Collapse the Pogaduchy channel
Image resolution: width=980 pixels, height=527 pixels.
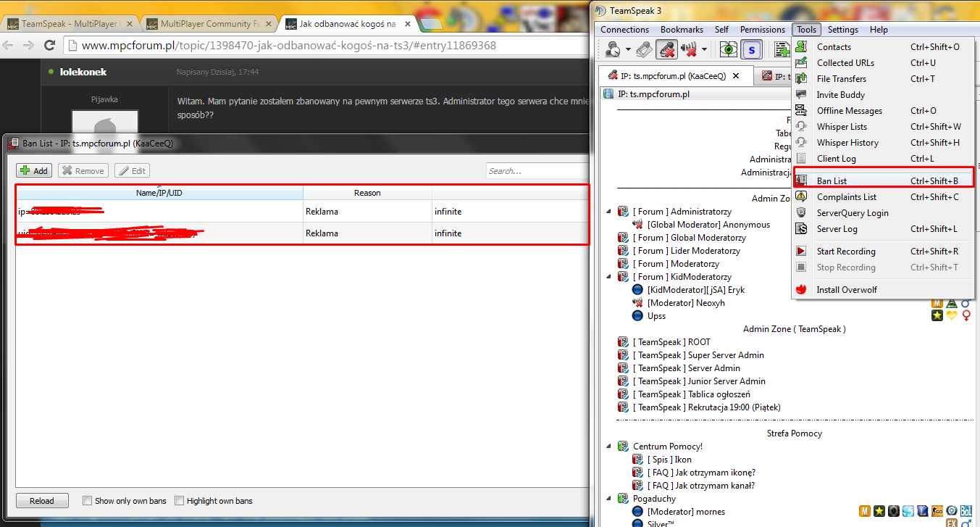(x=608, y=499)
